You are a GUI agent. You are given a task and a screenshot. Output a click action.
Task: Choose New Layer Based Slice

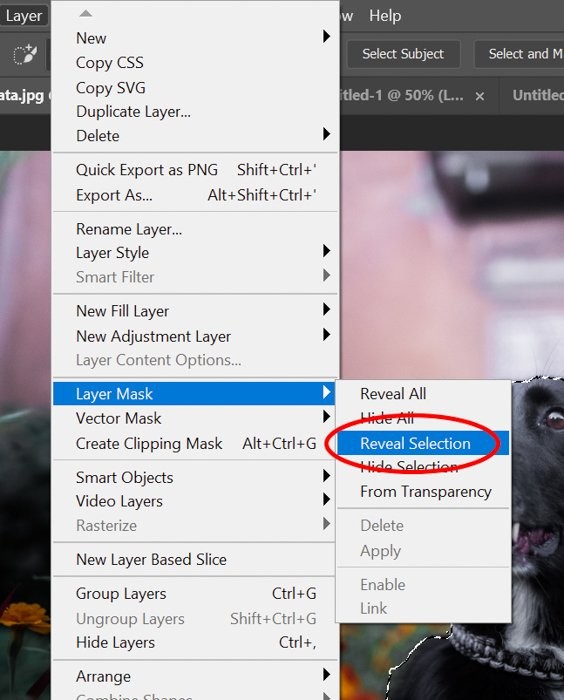click(194, 559)
